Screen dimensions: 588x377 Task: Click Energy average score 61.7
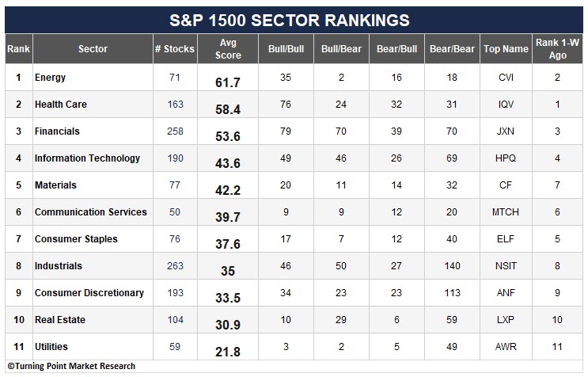pos(228,82)
